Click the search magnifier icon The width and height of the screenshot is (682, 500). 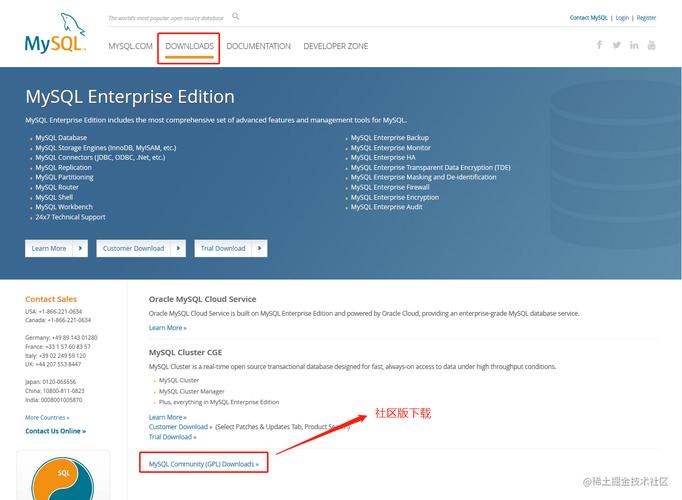coord(236,17)
